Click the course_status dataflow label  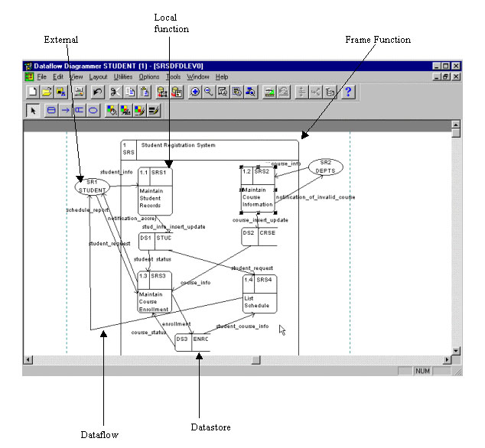pyautogui.click(x=148, y=333)
